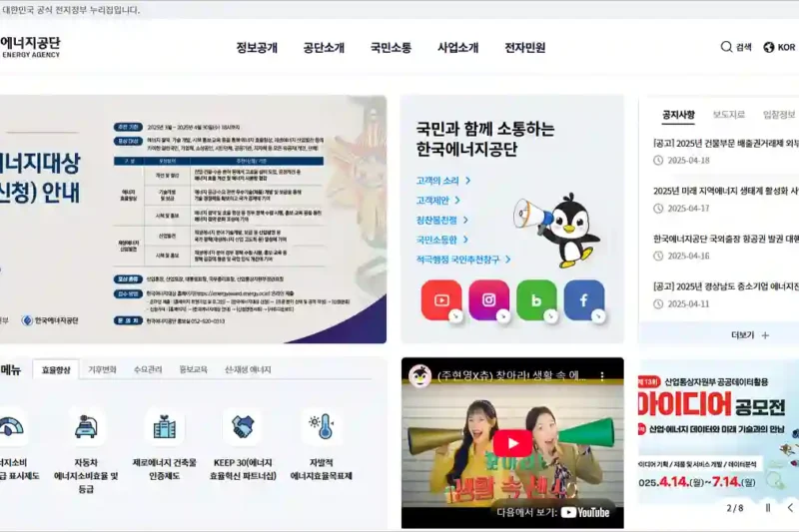Open the KOR language globe selector
The width and height of the screenshot is (799, 532).
click(779, 47)
